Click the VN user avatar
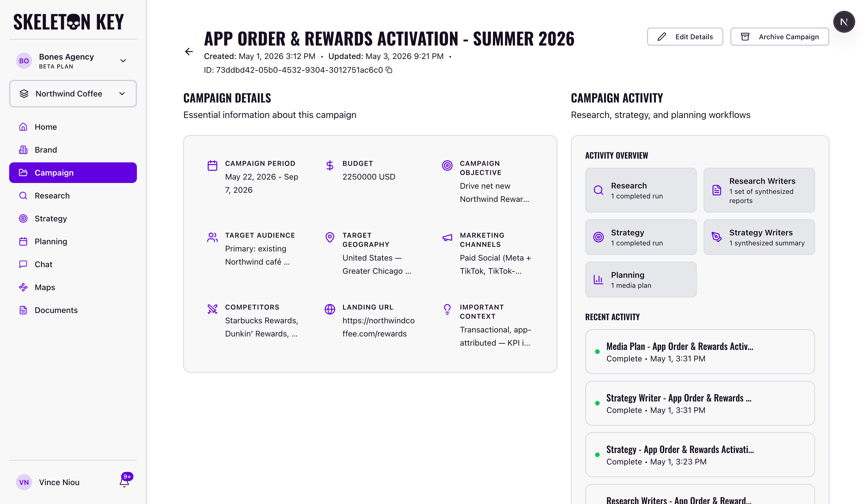The width and height of the screenshot is (866, 504). click(24, 482)
